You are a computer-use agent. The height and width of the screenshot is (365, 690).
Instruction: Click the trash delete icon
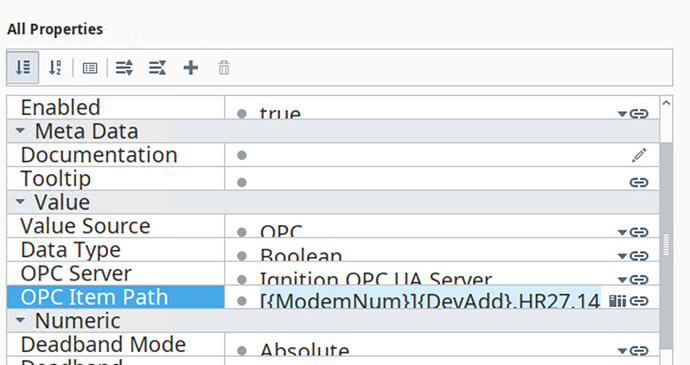[224, 68]
